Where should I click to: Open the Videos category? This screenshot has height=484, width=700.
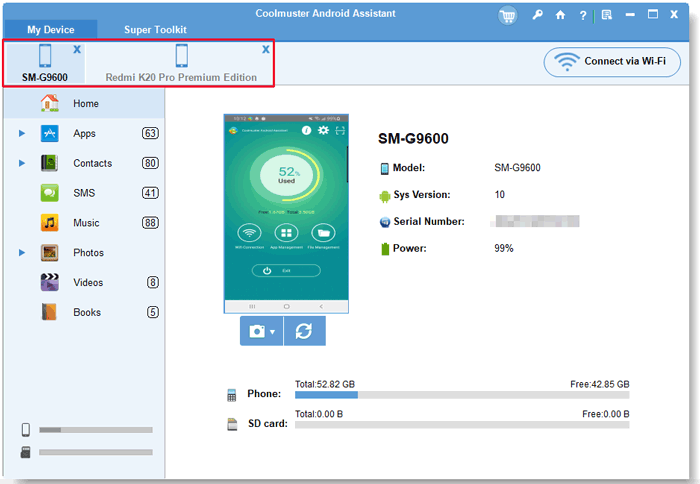(84, 283)
